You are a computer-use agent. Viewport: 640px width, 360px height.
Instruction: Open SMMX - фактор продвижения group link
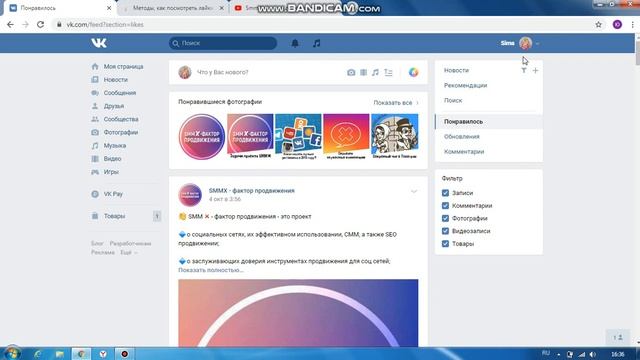[x=251, y=191]
